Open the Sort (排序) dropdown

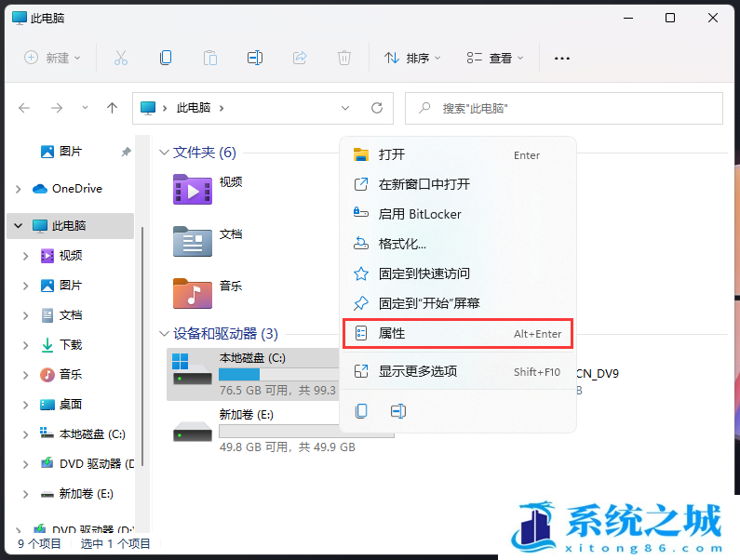[412, 58]
